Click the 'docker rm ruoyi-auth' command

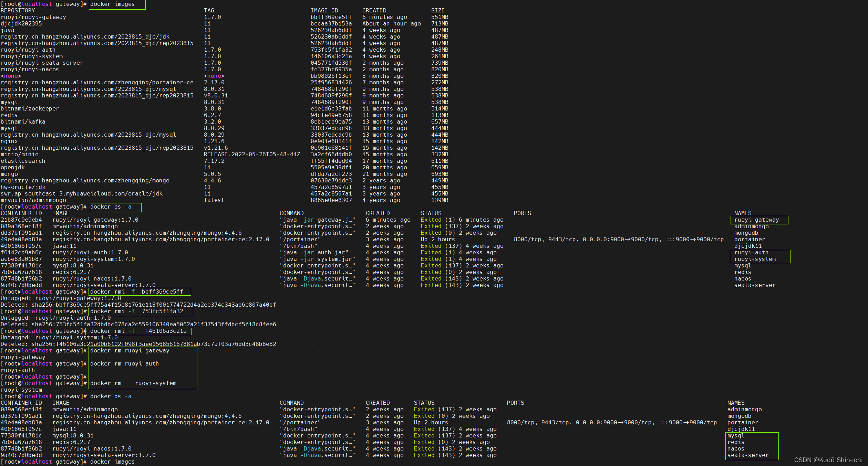[125, 364]
